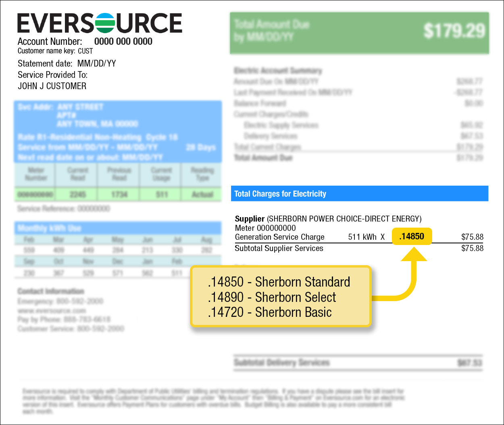Click the .14720 - Sherborn Basic line
The height and width of the screenshot is (425, 504).
pyautogui.click(x=270, y=312)
